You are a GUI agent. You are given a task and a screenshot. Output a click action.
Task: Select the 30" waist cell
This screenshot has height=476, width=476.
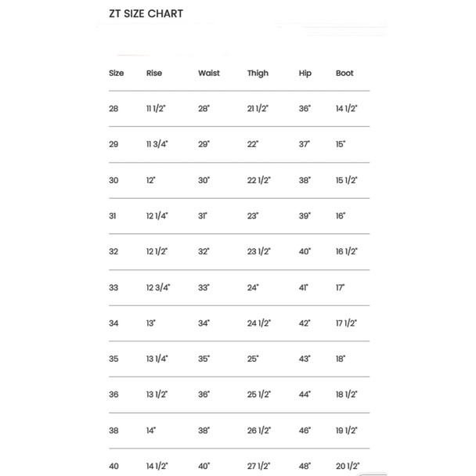[x=204, y=180]
